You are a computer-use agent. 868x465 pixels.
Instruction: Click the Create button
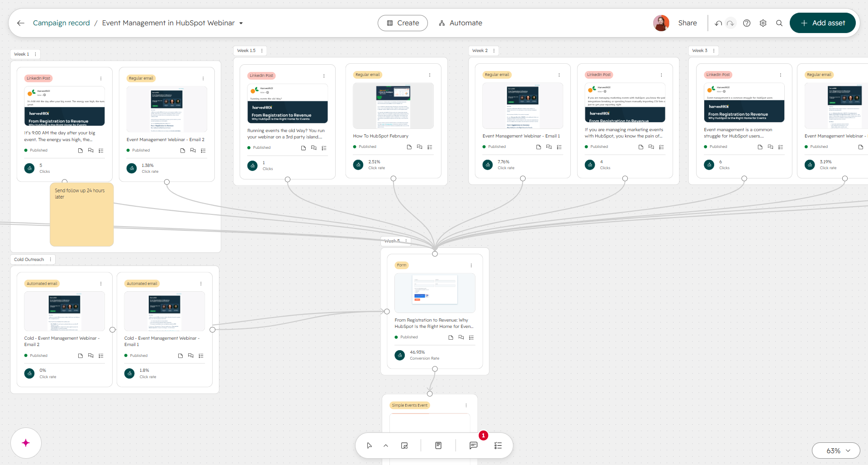403,23
